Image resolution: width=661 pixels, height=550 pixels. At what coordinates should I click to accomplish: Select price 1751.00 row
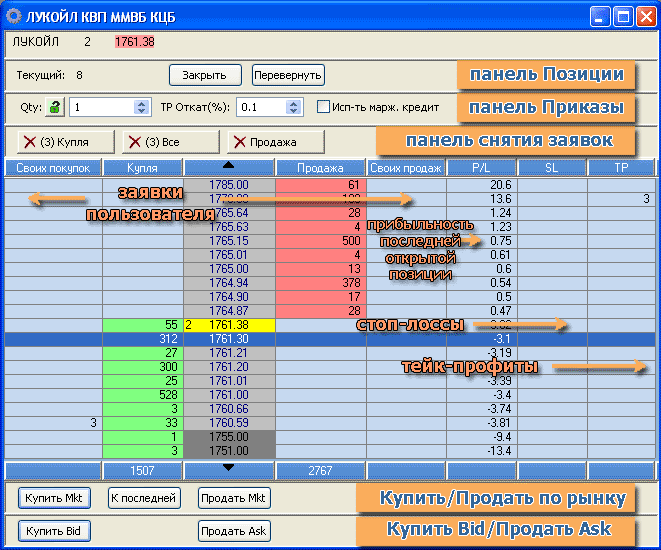pos(229,451)
